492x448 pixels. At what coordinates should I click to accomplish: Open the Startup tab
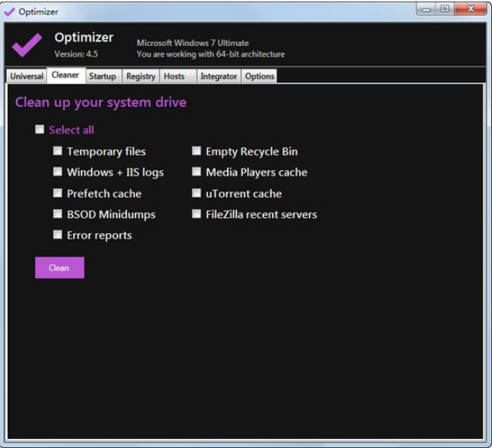pos(103,76)
